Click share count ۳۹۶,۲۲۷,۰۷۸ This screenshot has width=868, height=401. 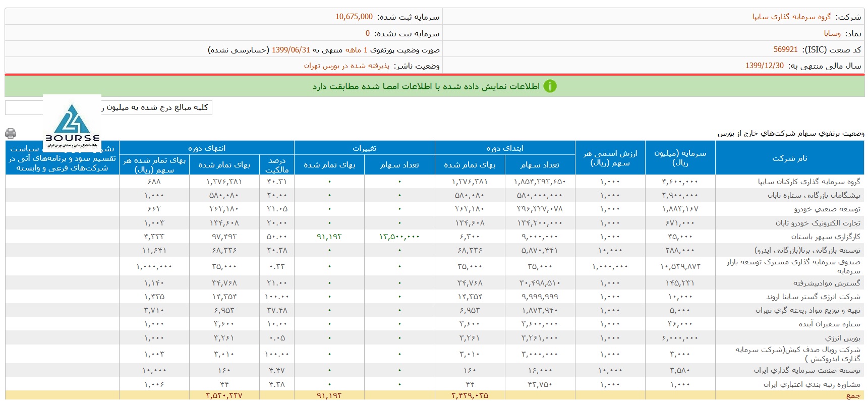pyautogui.click(x=540, y=209)
